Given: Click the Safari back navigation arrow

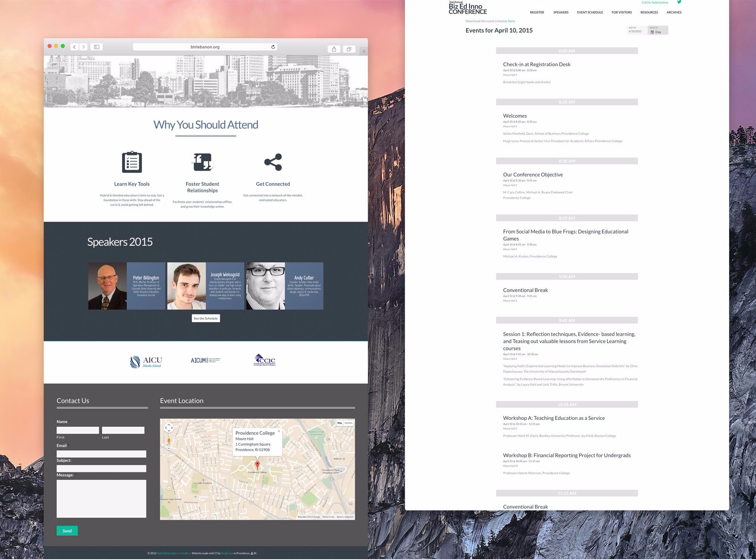Looking at the screenshot, I should 74,47.
